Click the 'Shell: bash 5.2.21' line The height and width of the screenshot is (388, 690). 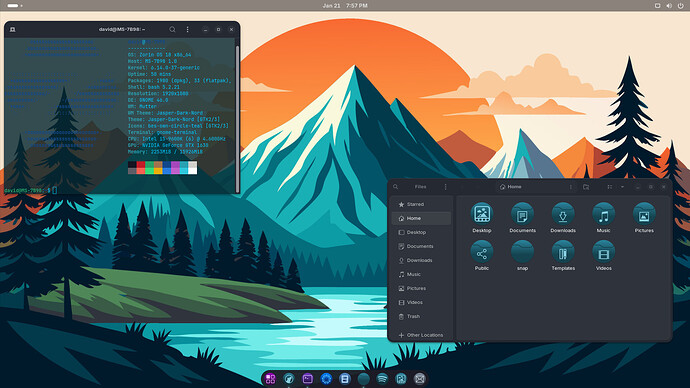click(154, 87)
